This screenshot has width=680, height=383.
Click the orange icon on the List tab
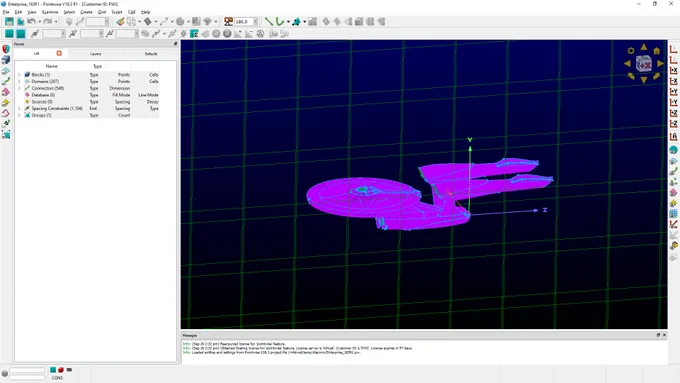pyautogui.click(x=59, y=53)
